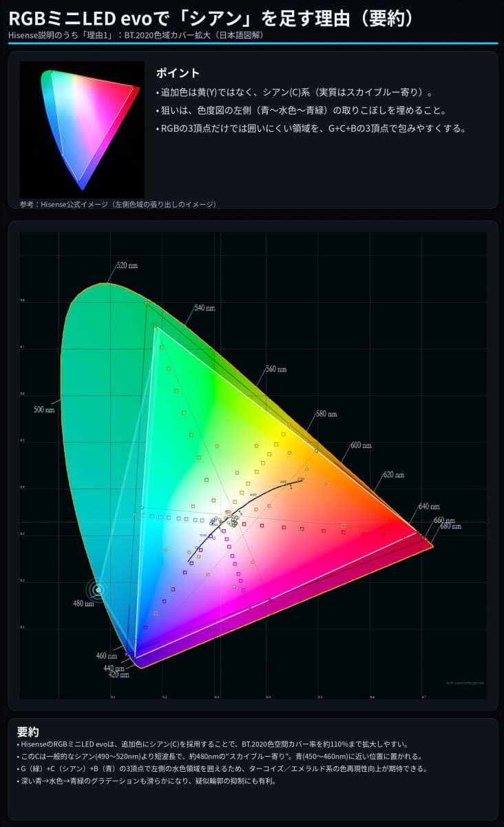Click the "520 nm" wavelength label
This screenshot has height=827, width=504.
pos(127,265)
